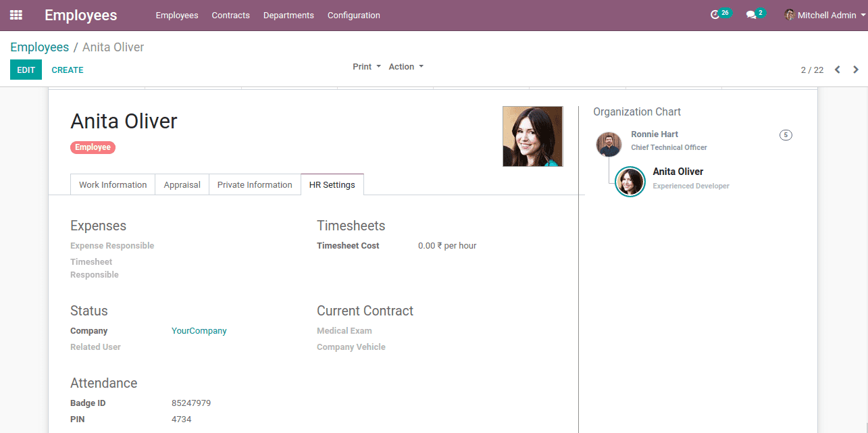Open the Departments menu

(288, 15)
